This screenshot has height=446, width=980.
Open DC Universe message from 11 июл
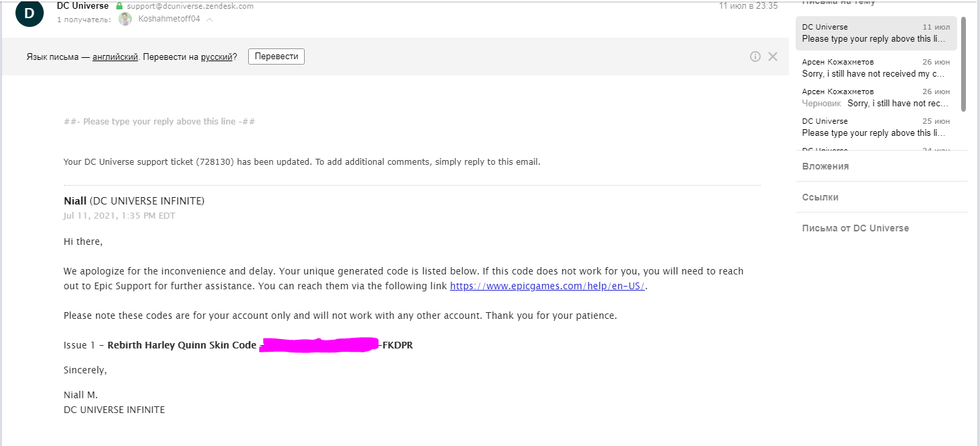pos(875,33)
